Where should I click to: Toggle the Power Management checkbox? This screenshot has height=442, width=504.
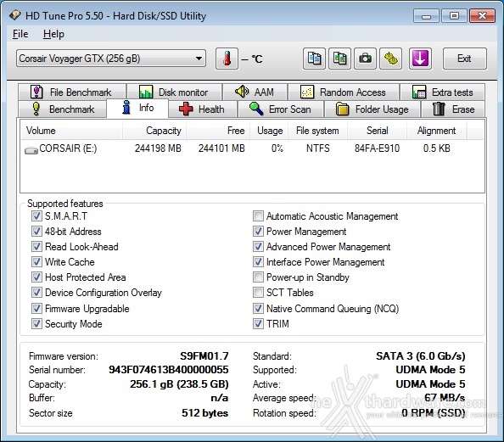[258, 231]
